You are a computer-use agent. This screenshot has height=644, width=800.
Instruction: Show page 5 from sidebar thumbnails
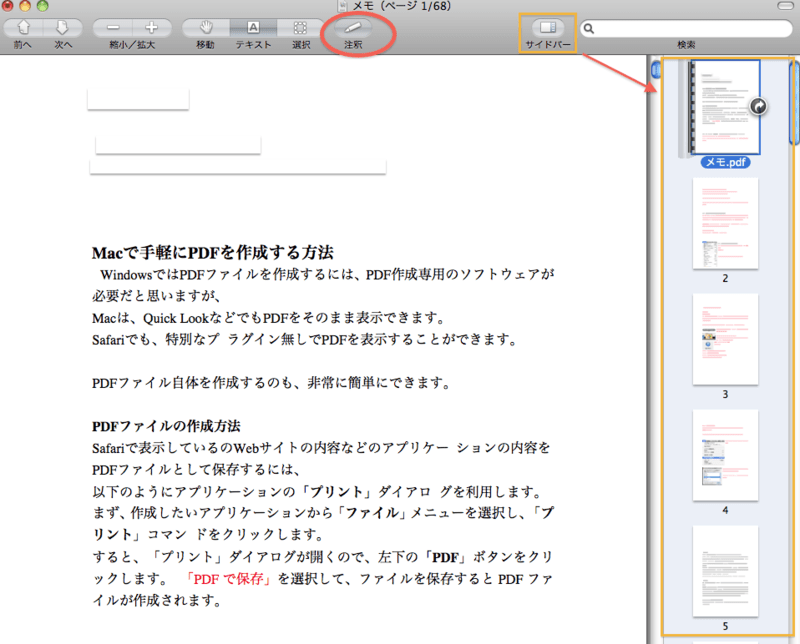pos(725,571)
